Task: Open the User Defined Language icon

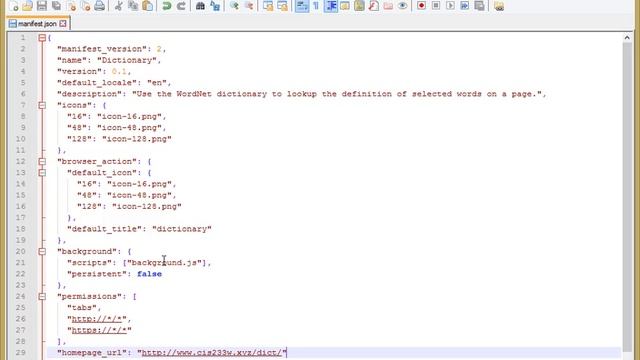Action: click(x=345, y=6)
